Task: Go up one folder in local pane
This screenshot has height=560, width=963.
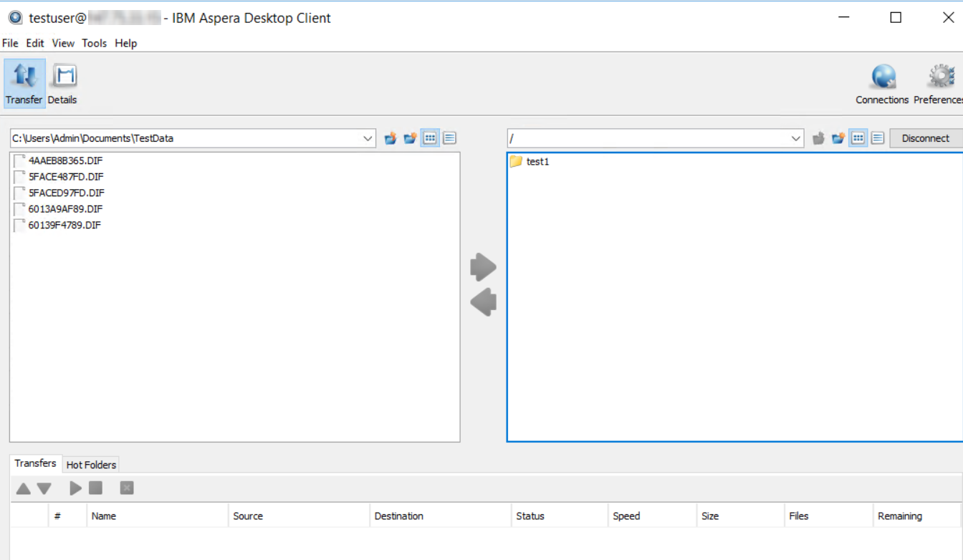Action: [391, 138]
